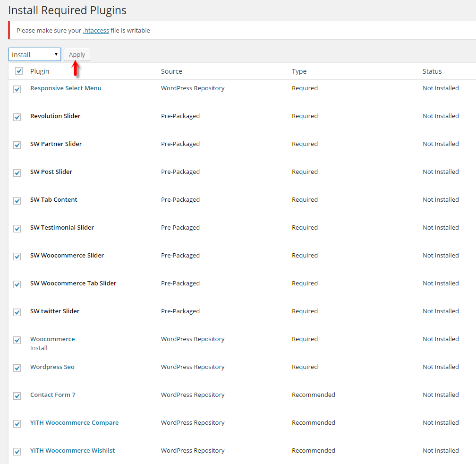Uncheck the SW Post Slider checkbox
The width and height of the screenshot is (476, 464).
(17, 173)
